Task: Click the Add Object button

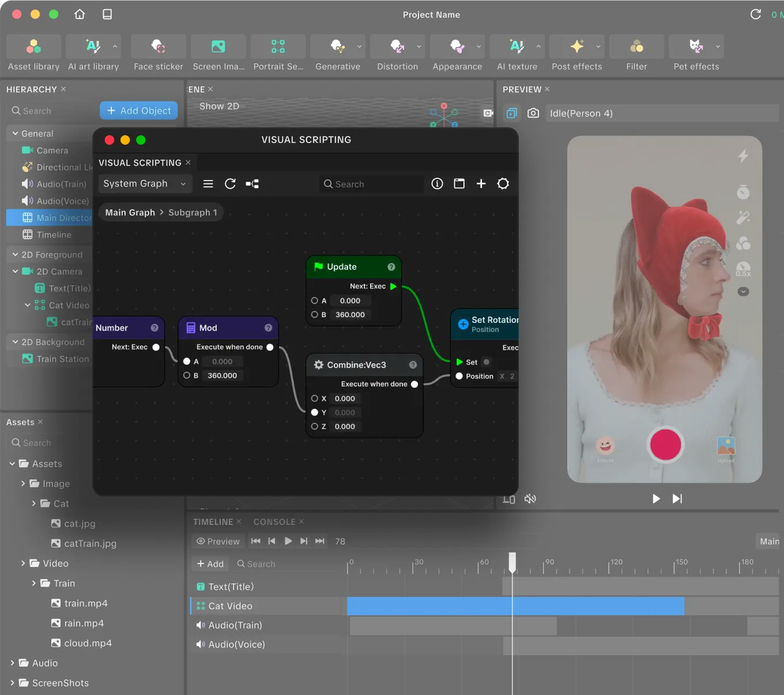Action: (x=139, y=111)
